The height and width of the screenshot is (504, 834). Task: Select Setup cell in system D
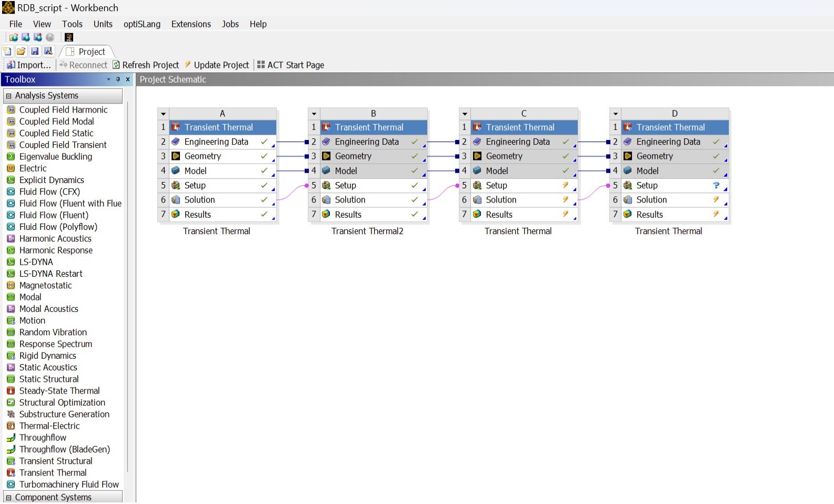click(675, 185)
